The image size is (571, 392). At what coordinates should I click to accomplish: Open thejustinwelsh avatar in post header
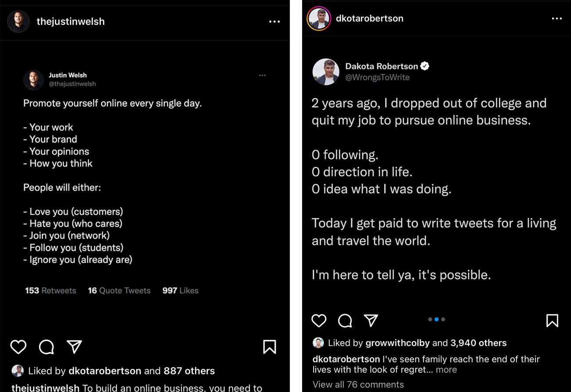(18, 22)
